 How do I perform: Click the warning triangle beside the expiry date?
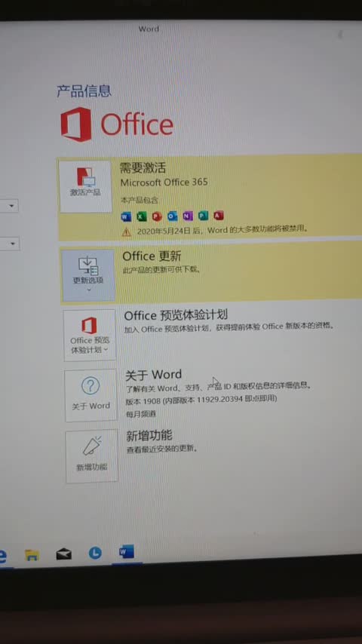[127, 232]
